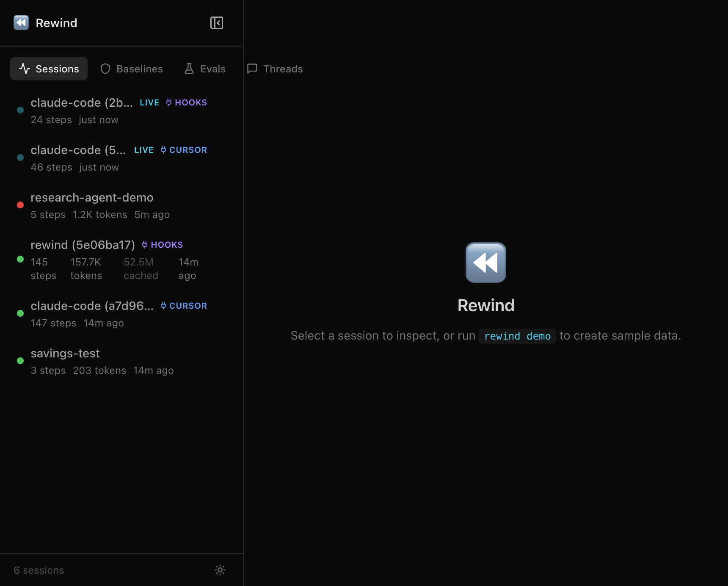This screenshot has height=586, width=728.
Task: Click the Rewind logo in sidebar header
Action: tap(21, 23)
